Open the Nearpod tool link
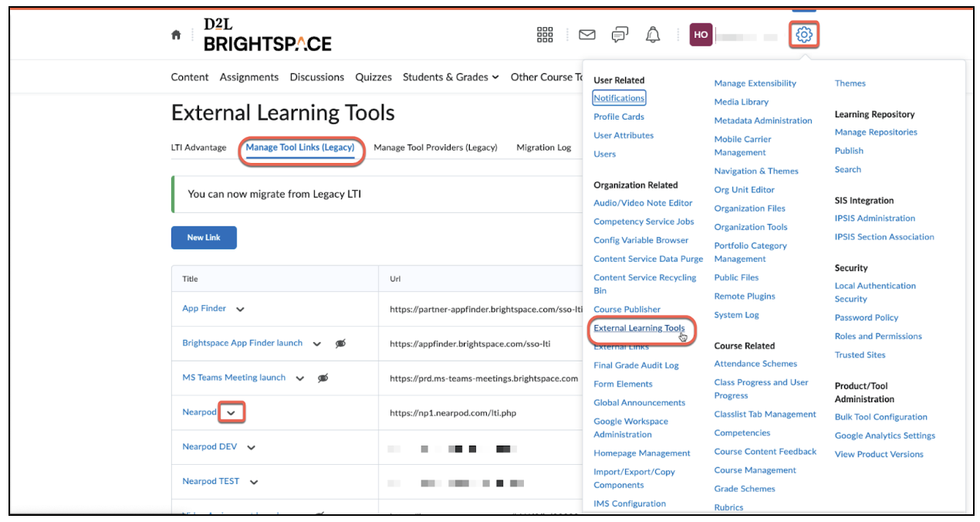 click(x=199, y=412)
